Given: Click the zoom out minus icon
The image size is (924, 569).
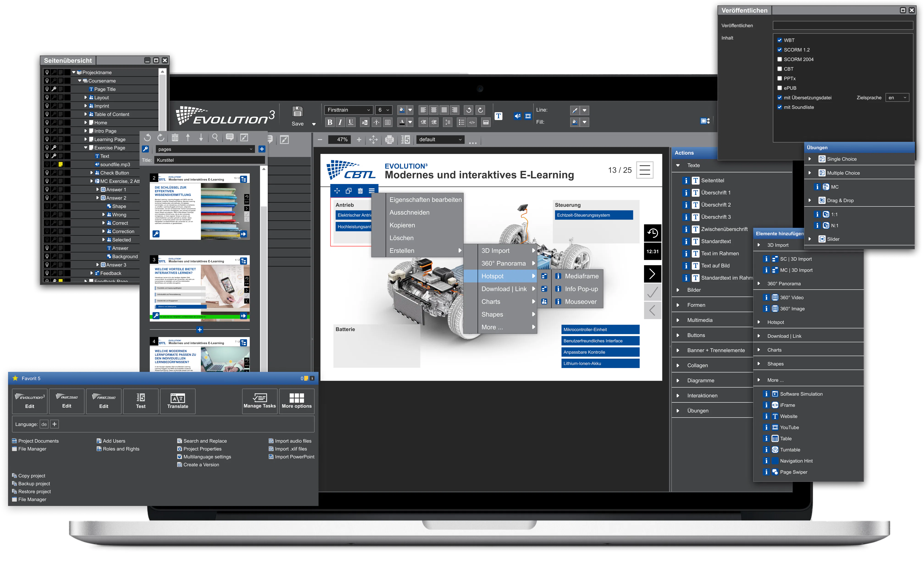Looking at the screenshot, I should (x=320, y=140).
